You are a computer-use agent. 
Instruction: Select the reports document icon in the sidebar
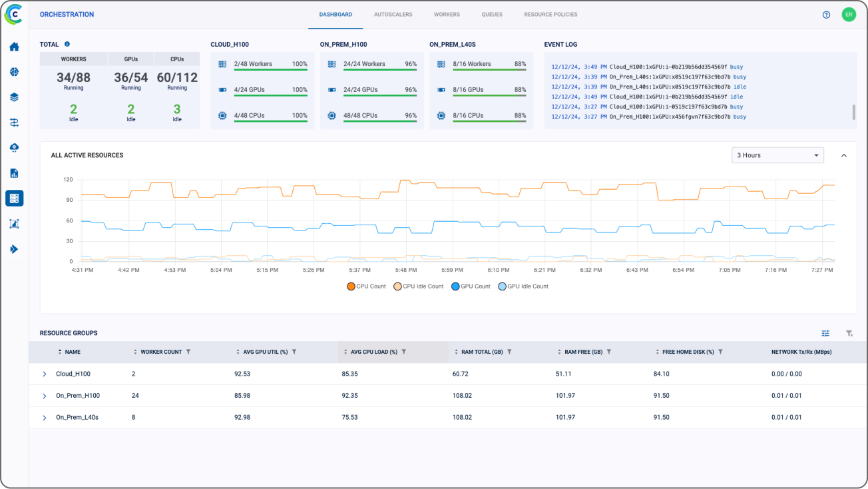pyautogui.click(x=13, y=173)
